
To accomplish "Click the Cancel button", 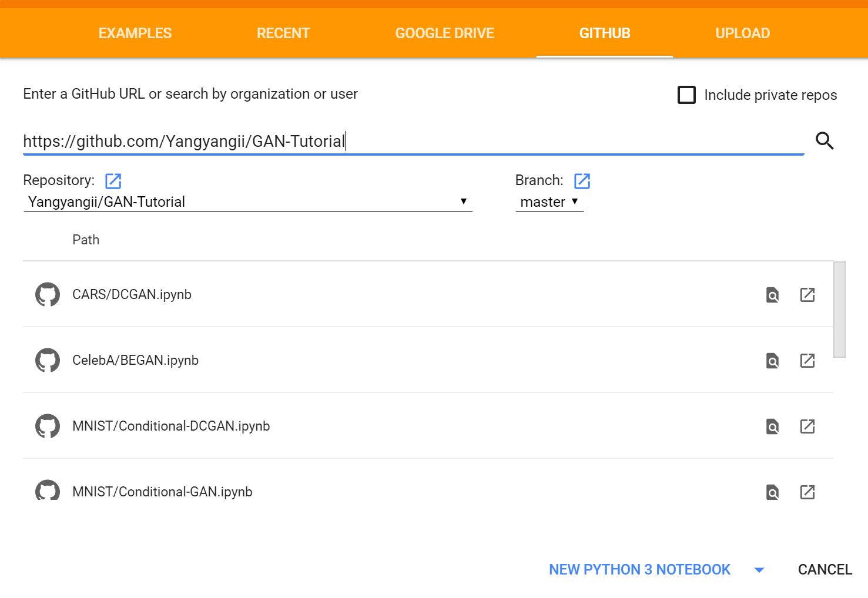I will point(825,569).
